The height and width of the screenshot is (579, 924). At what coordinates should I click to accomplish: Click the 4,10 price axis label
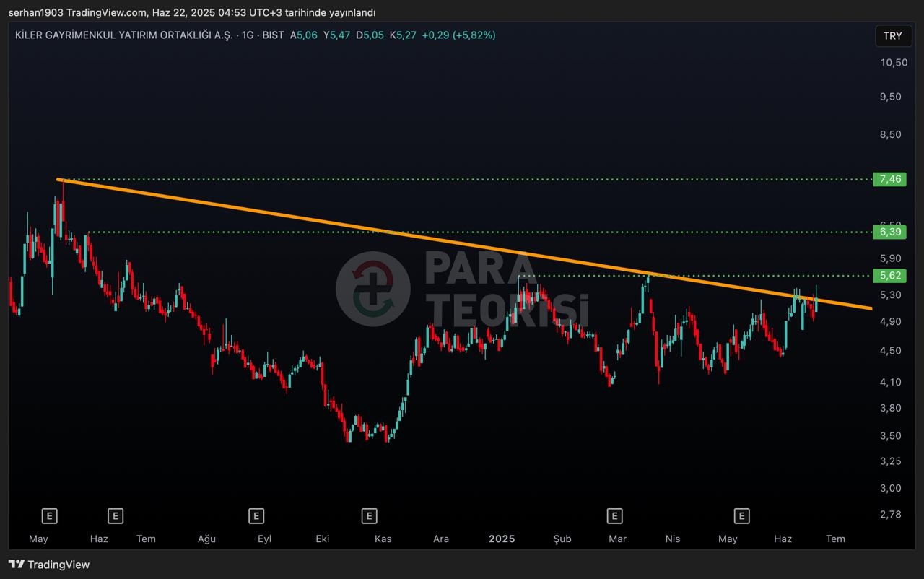892,382
